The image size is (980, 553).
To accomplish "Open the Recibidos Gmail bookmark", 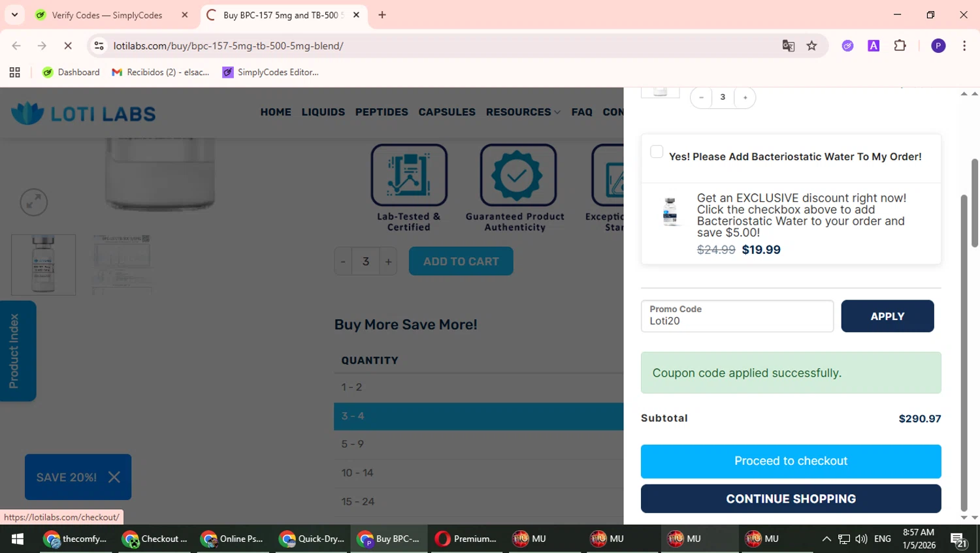I will click(x=161, y=72).
